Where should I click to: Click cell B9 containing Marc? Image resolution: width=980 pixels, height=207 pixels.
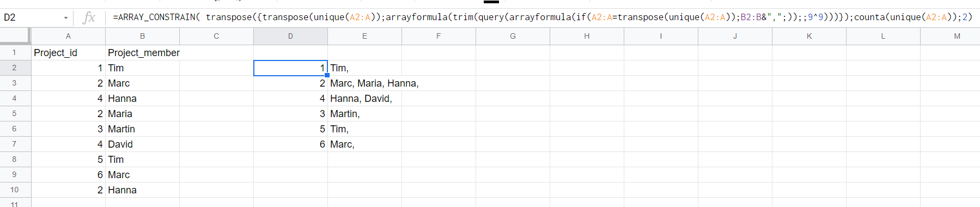(142, 175)
